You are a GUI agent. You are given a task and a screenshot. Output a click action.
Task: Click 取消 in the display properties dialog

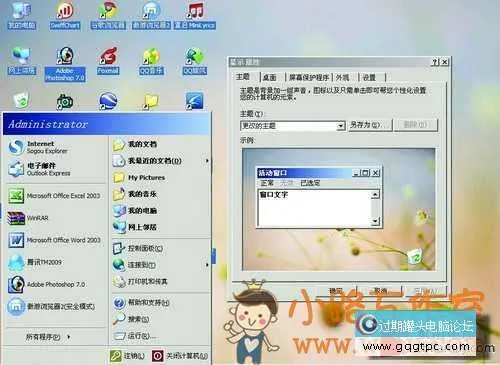[380, 291]
